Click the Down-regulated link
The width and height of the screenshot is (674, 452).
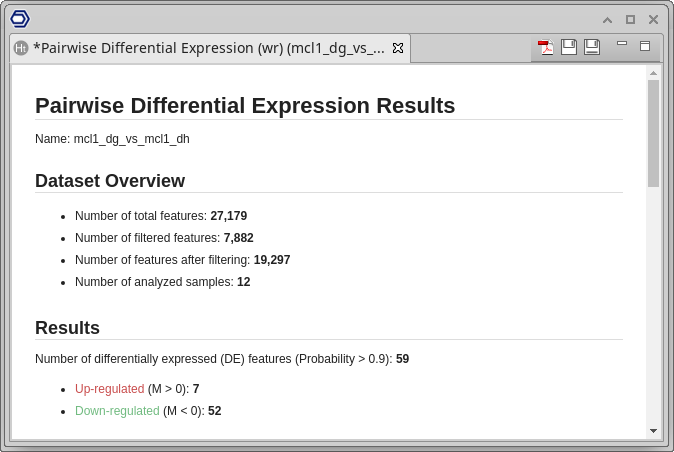point(117,411)
